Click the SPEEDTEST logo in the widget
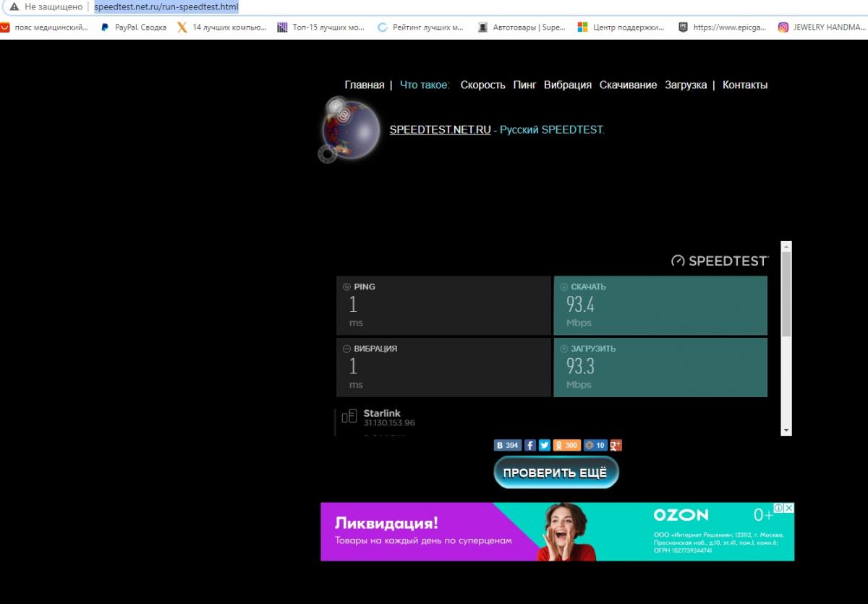Screen dimensions: 868x604 [719, 261]
